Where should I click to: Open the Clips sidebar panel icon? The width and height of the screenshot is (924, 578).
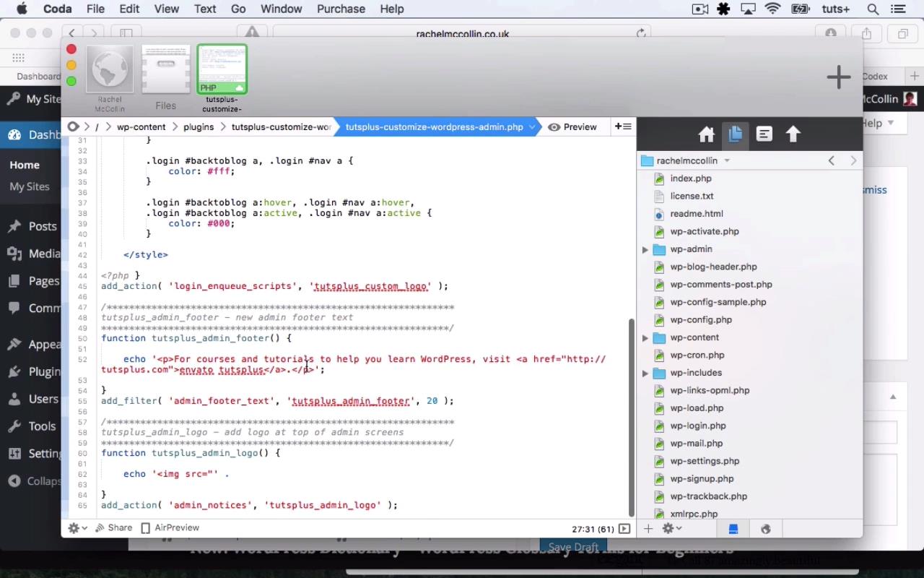pyautogui.click(x=764, y=134)
